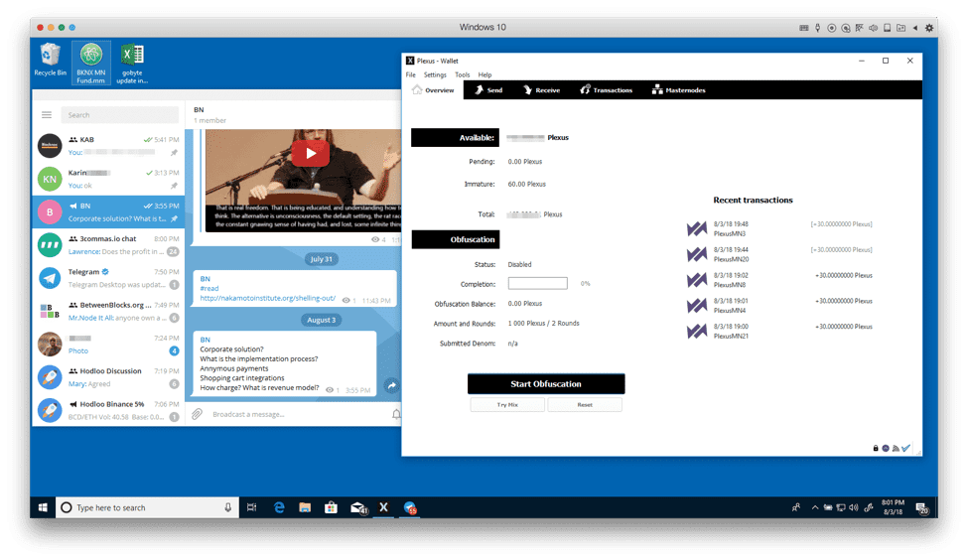Toggle notification bell in message bar

click(396, 414)
